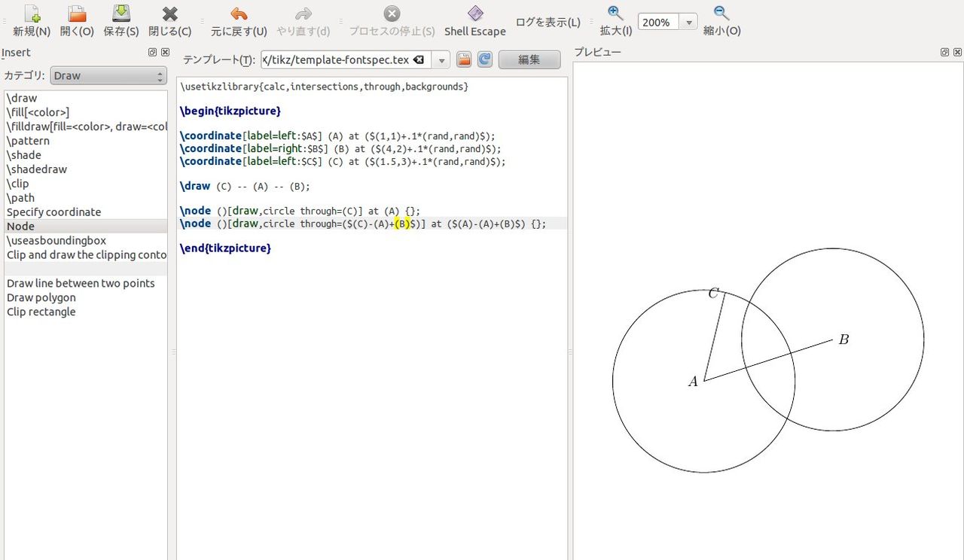The width and height of the screenshot is (964, 560).
Task: Show the log with ログを表示(L)
Action: [x=548, y=22]
